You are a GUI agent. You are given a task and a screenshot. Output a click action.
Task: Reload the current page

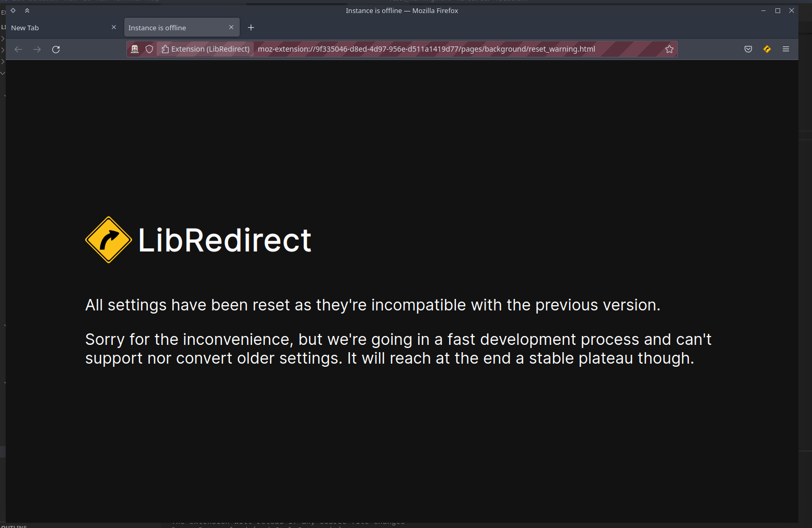pos(56,49)
